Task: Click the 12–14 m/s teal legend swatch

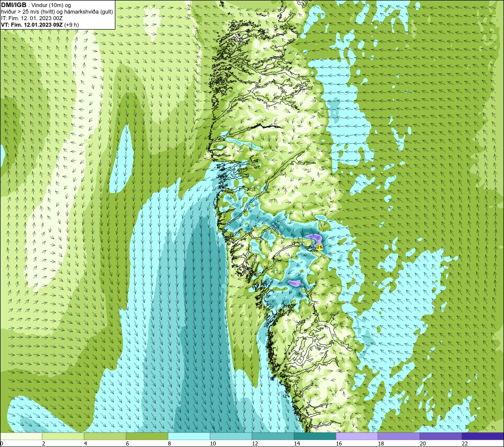Action: click(273, 436)
